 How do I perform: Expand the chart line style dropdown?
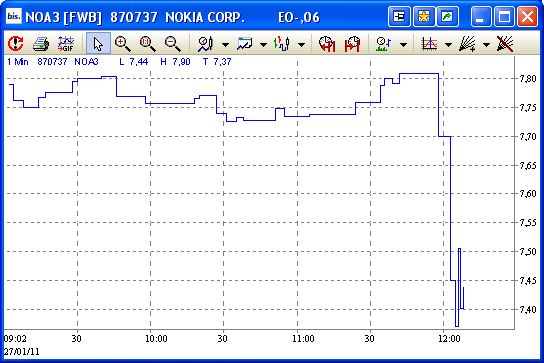(x=264, y=44)
